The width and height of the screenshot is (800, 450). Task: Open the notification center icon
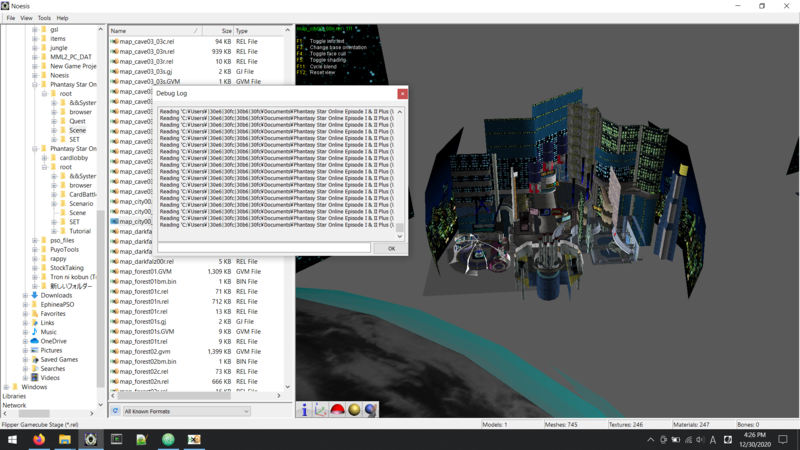coord(783,439)
